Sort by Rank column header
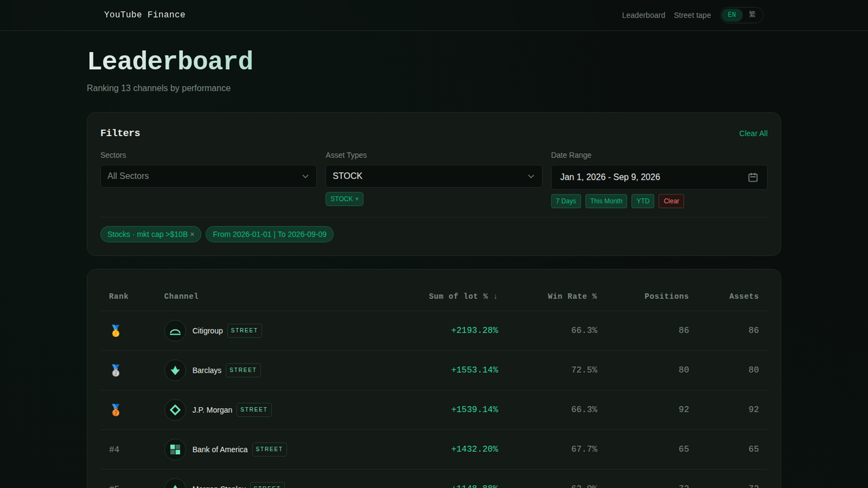The width and height of the screenshot is (868, 488). pyautogui.click(x=119, y=296)
